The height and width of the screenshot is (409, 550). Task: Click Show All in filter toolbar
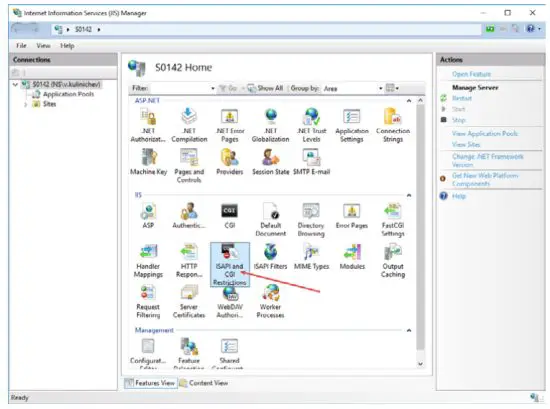[x=265, y=88]
